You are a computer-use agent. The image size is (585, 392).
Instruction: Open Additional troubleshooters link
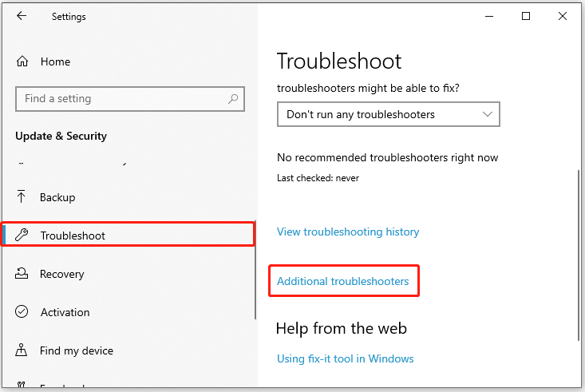pos(343,281)
